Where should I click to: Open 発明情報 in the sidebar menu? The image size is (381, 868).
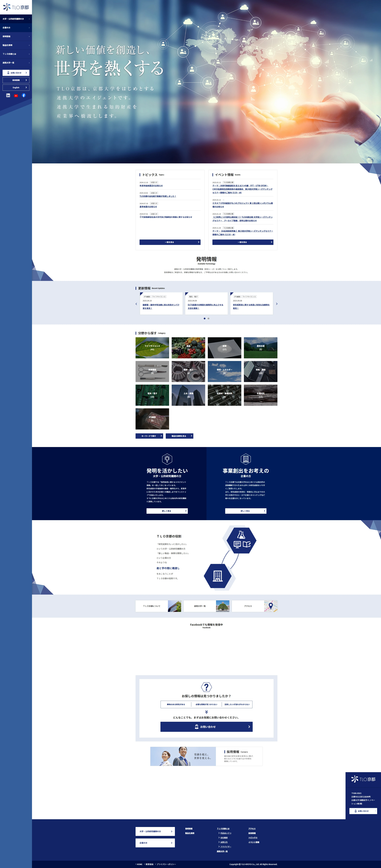(16, 36)
